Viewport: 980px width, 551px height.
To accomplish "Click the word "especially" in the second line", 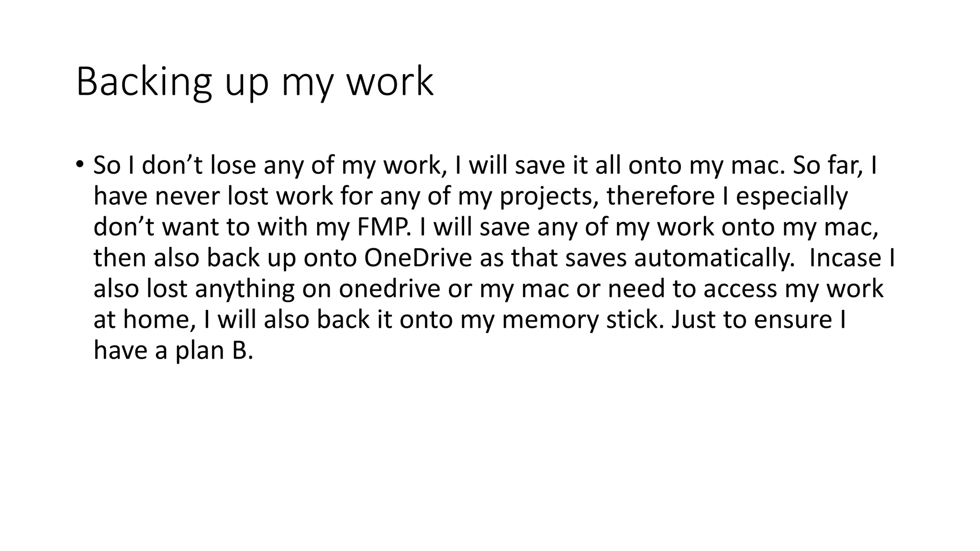I will point(791,198).
